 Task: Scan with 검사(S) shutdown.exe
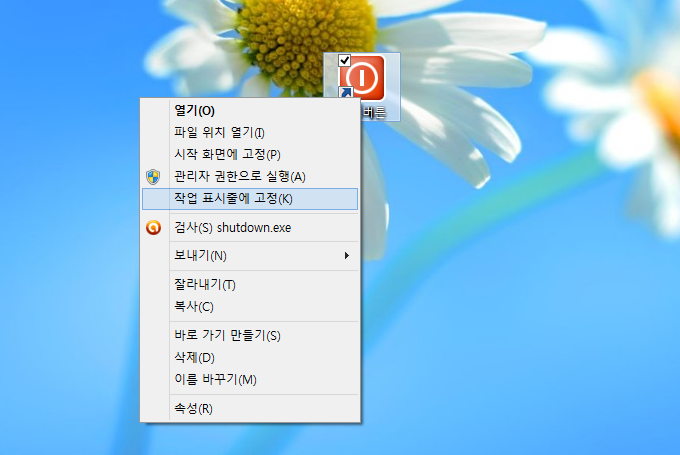[x=250, y=227]
